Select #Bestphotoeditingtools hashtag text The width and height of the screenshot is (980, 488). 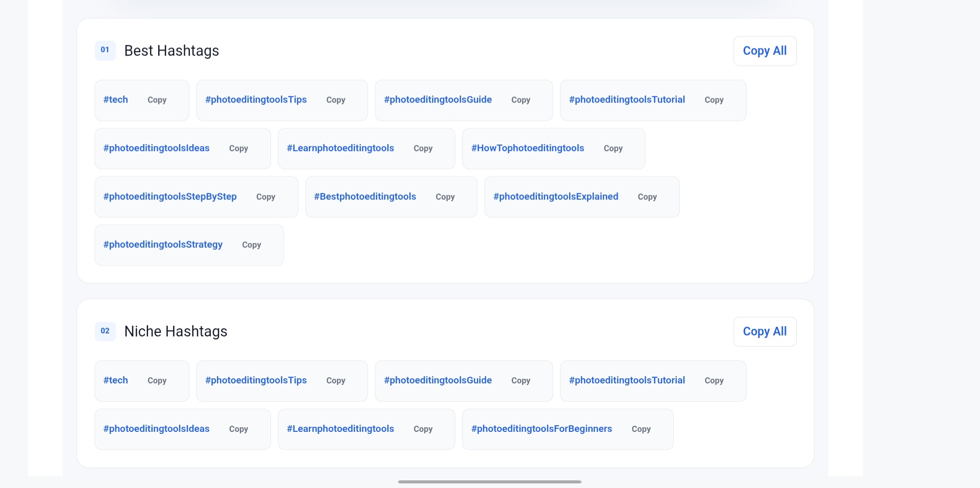click(365, 197)
